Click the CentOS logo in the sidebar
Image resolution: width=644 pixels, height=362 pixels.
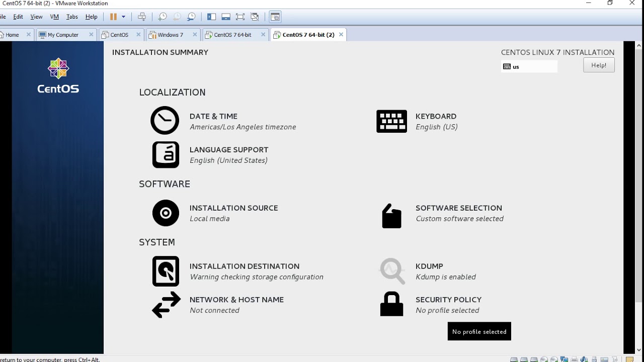pos(58,76)
